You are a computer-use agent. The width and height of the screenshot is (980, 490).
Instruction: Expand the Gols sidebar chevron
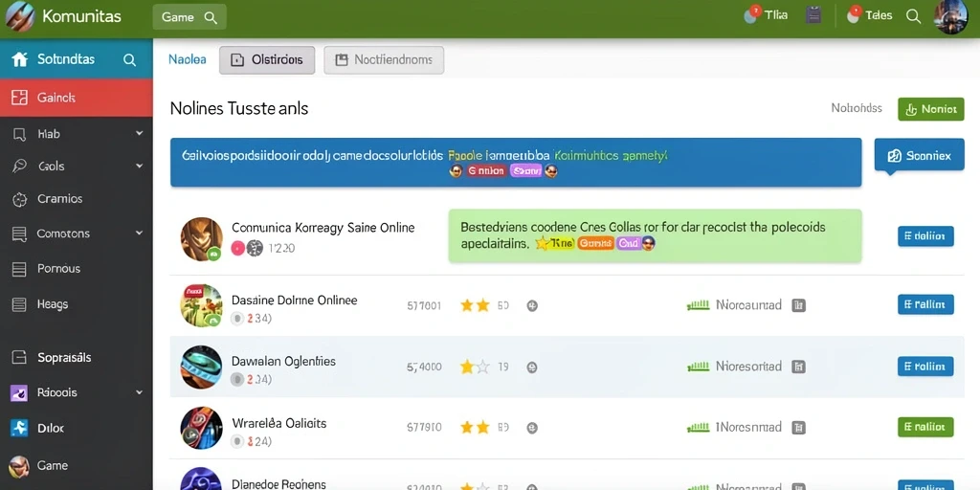[x=139, y=167]
